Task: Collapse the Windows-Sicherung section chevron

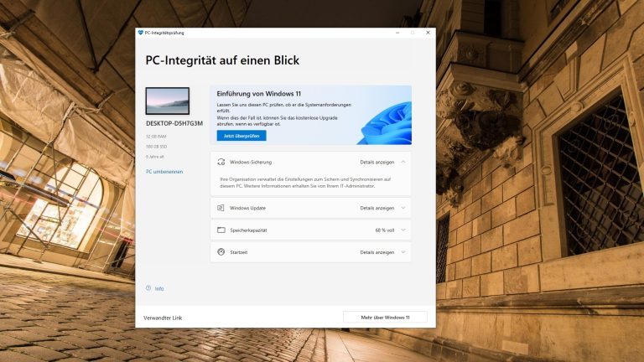Action: pos(402,162)
